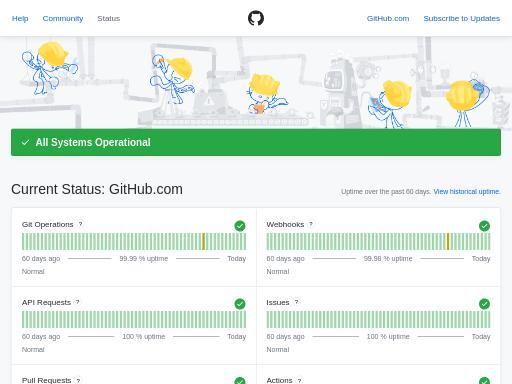The width and height of the screenshot is (512, 384).
Task: Click Webhooks green check status icon
Action: (x=484, y=226)
